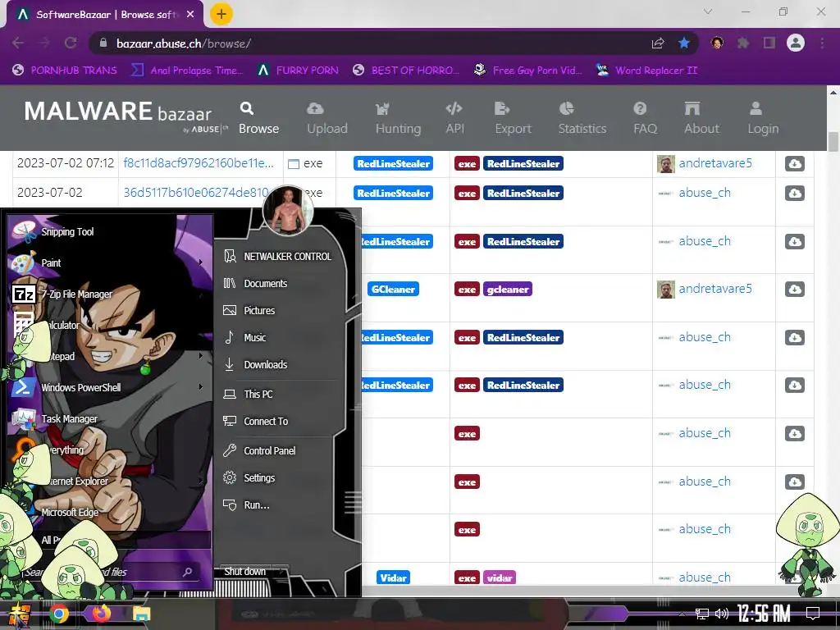Click the Start button on taskbar
The width and height of the screenshot is (840, 630).
pos(18,614)
